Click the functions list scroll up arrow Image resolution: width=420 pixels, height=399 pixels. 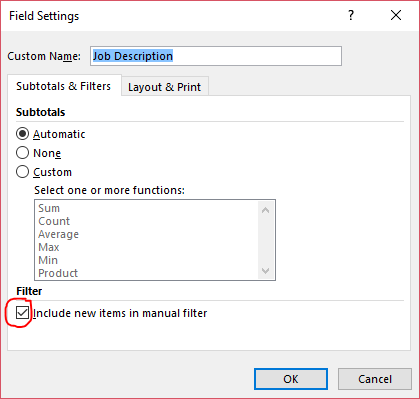coord(266,210)
